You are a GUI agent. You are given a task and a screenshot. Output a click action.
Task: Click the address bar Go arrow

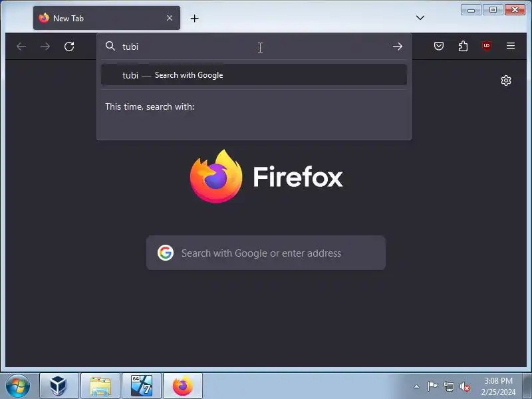pyautogui.click(x=397, y=47)
